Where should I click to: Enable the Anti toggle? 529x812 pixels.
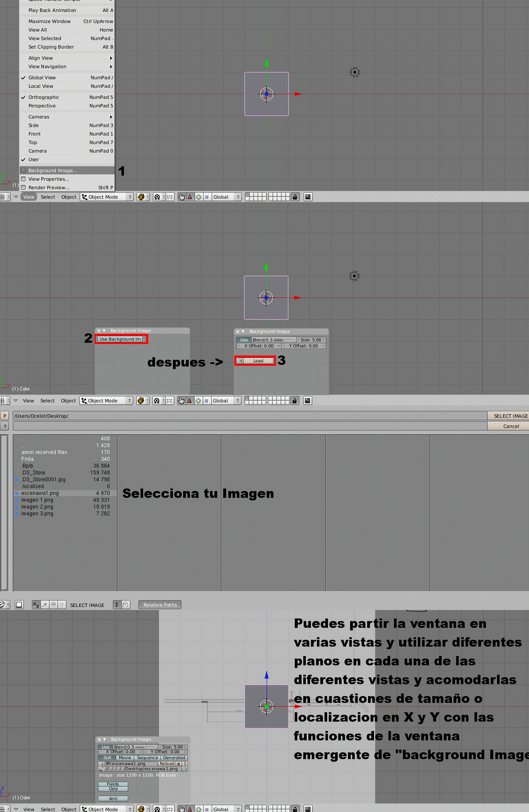113,798
